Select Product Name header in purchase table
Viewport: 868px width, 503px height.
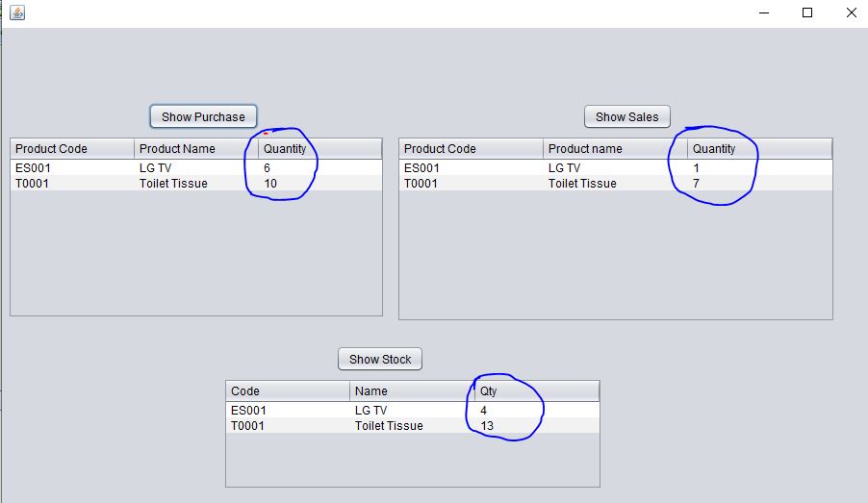pyautogui.click(x=196, y=149)
